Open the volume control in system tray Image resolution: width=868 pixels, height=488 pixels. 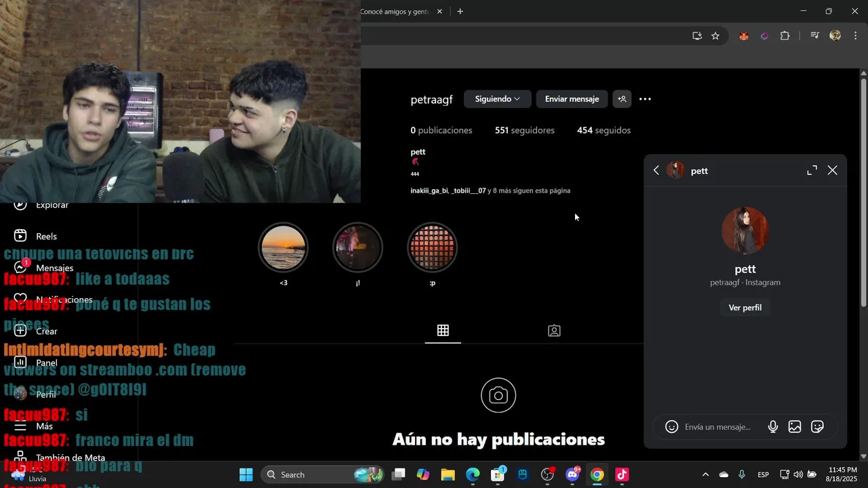click(x=798, y=474)
